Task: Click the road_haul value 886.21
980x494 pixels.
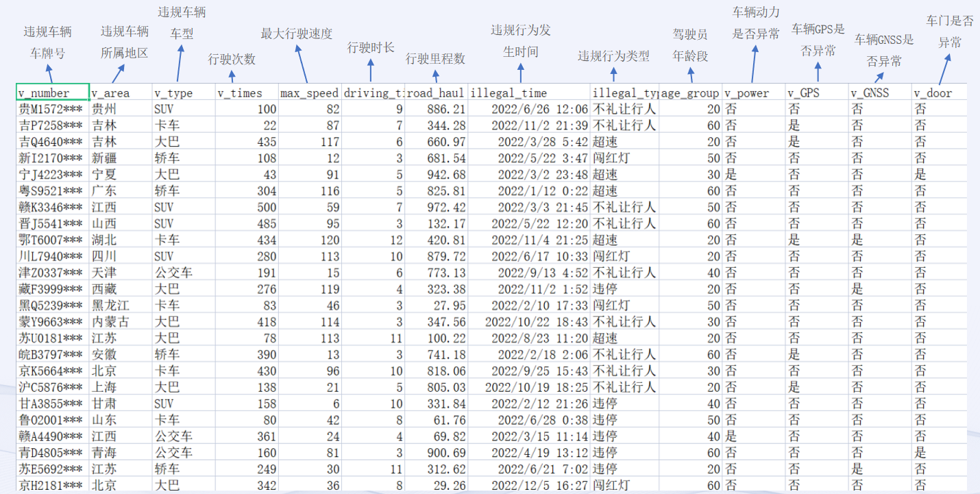Action: (x=436, y=109)
